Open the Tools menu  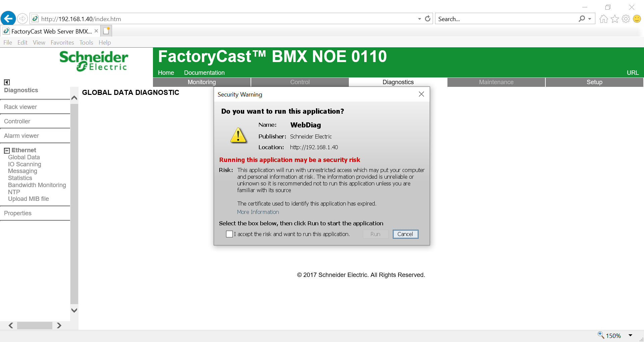[x=86, y=43]
